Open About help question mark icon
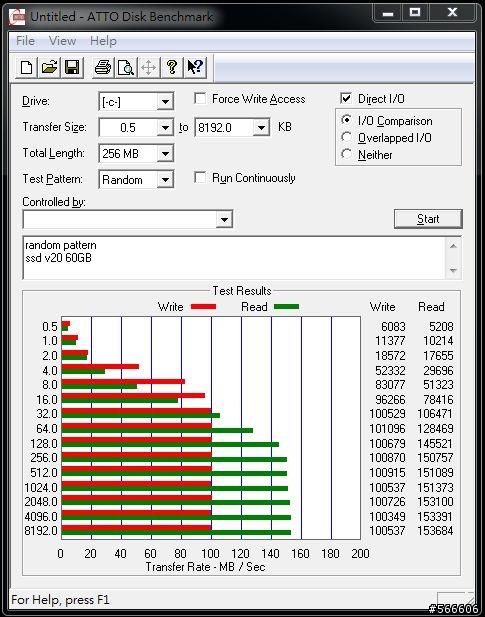Screen dimensions: 485x617 pyautogui.click(x=172, y=67)
